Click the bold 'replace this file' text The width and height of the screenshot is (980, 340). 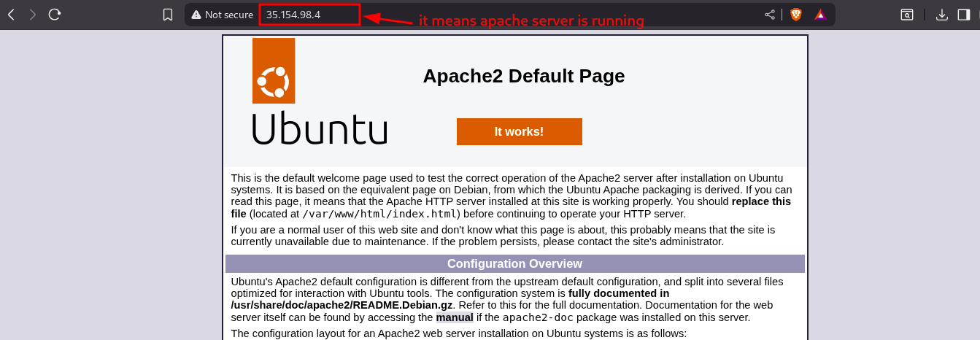tap(511, 207)
